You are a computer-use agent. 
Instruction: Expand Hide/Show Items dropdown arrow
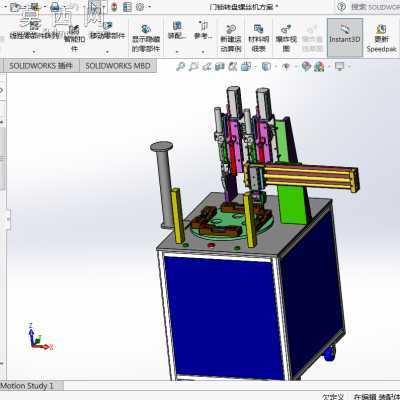pyautogui.click(x=295, y=67)
